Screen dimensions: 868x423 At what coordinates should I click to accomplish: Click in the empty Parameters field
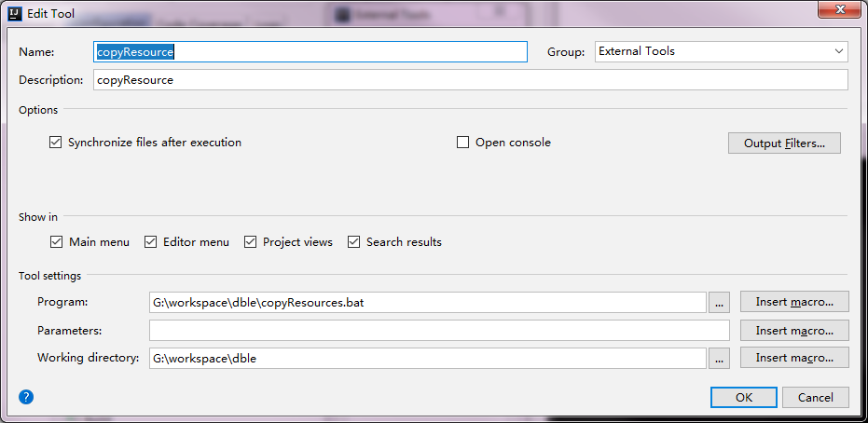[438, 330]
